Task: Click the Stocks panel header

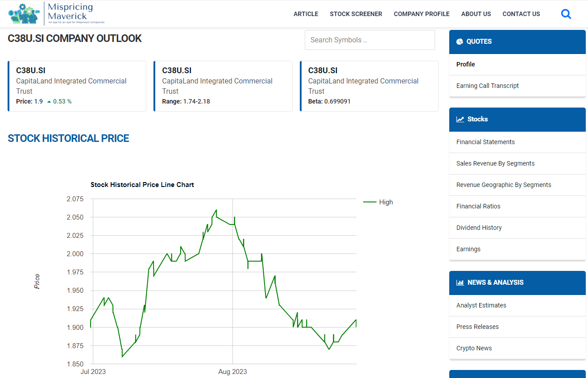Action: point(518,120)
